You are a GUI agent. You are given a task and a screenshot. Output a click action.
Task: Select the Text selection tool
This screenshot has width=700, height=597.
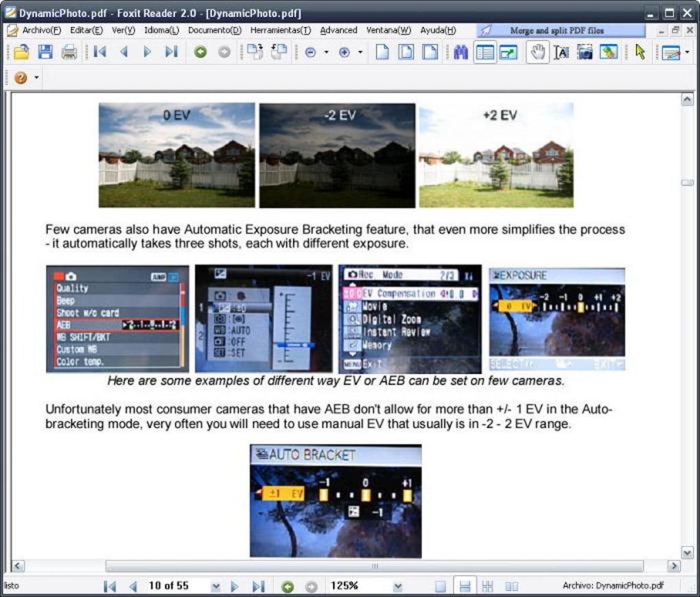click(561, 52)
